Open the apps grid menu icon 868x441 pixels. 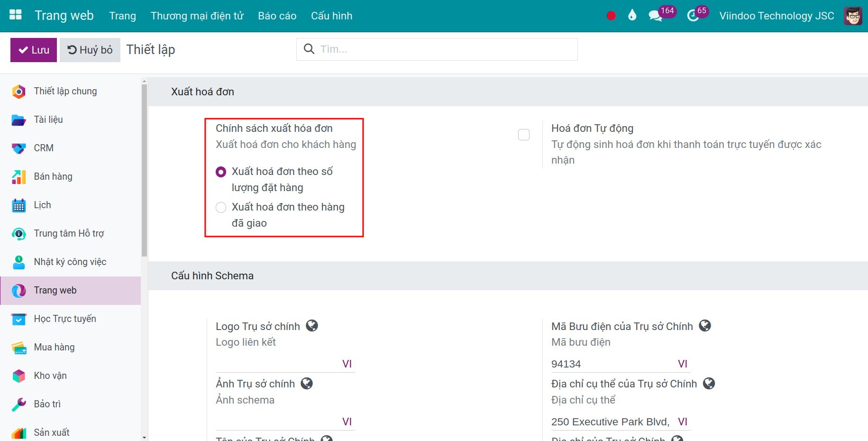coord(16,15)
